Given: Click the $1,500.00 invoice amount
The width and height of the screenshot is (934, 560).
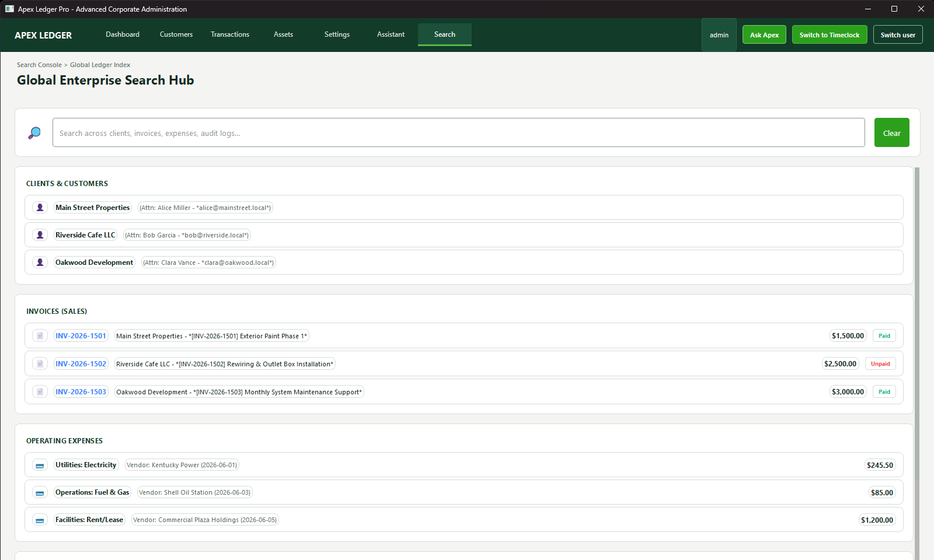Looking at the screenshot, I should [x=848, y=336].
